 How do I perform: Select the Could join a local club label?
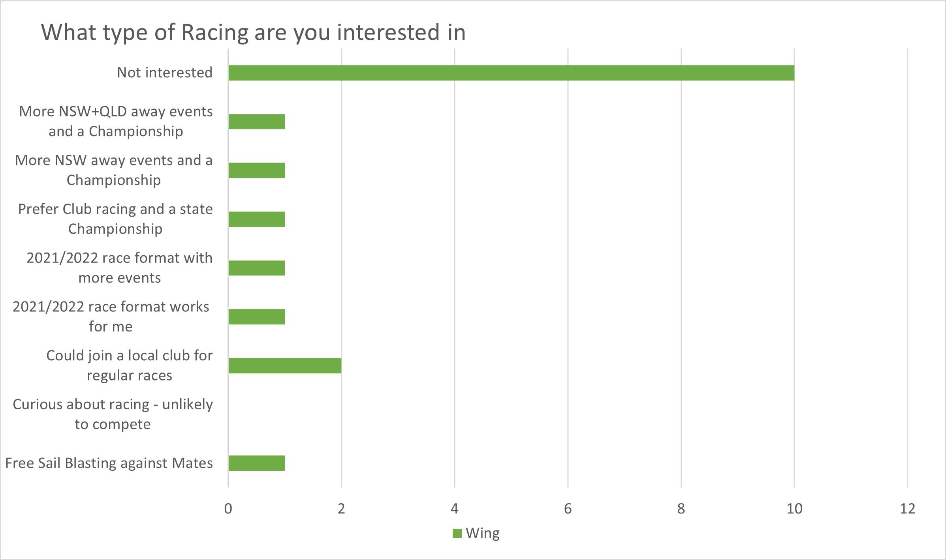pos(130,365)
